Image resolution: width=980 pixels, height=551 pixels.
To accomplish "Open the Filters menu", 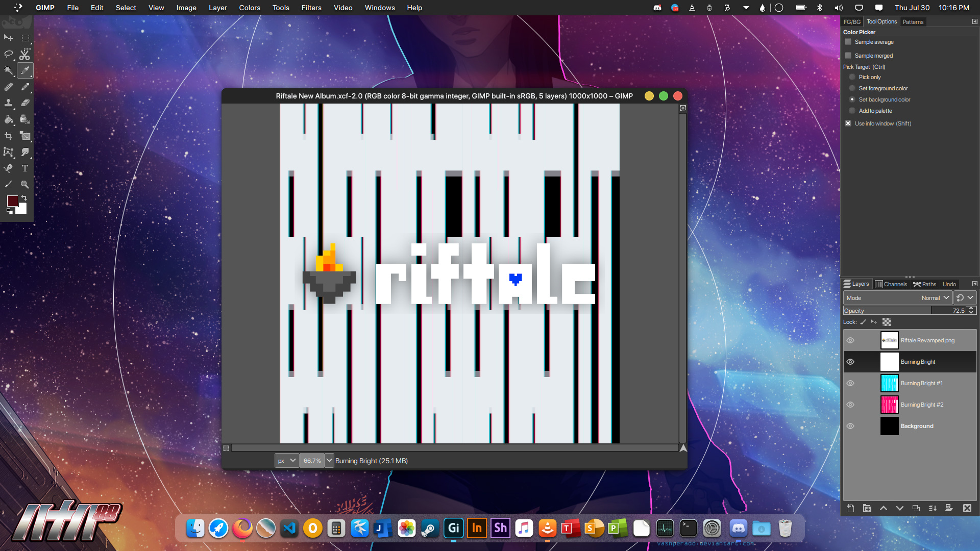I will pyautogui.click(x=311, y=8).
